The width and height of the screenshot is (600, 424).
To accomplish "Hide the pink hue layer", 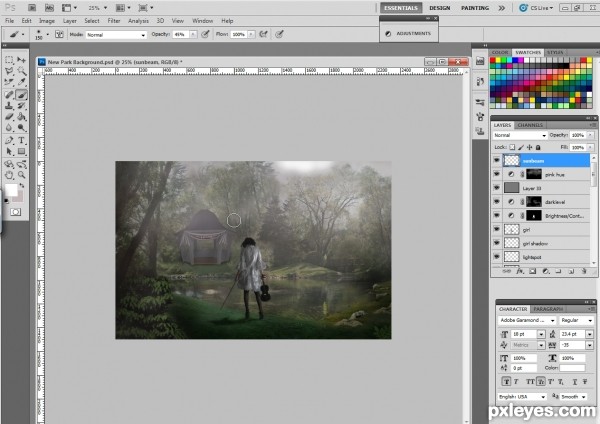I will pyautogui.click(x=497, y=174).
